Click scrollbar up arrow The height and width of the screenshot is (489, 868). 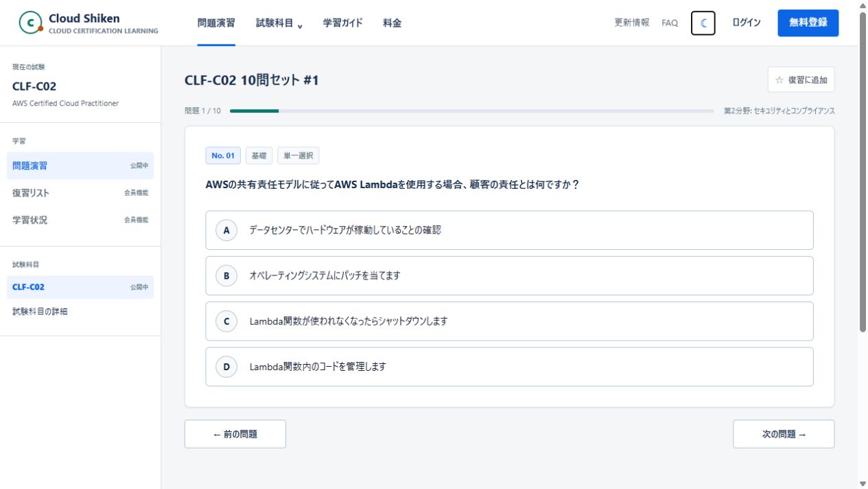pos(863,5)
